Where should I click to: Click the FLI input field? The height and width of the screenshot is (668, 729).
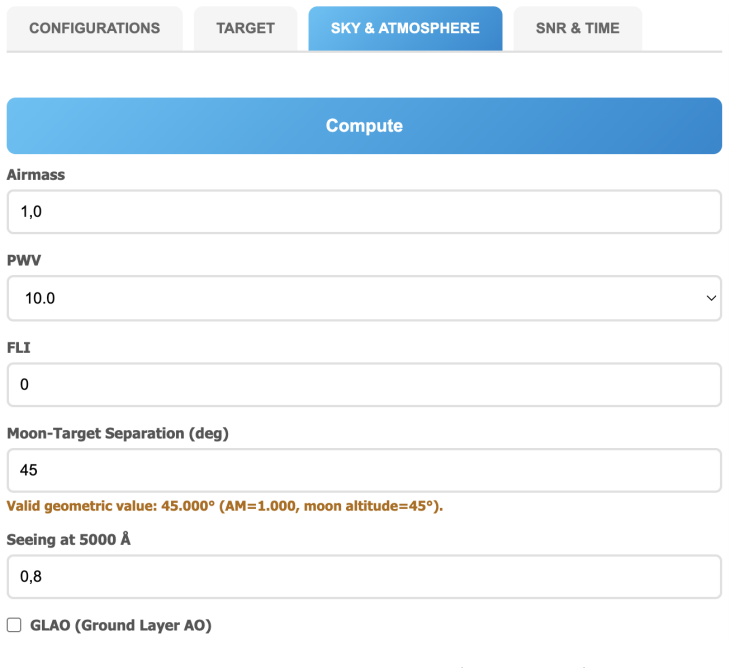[x=364, y=384]
